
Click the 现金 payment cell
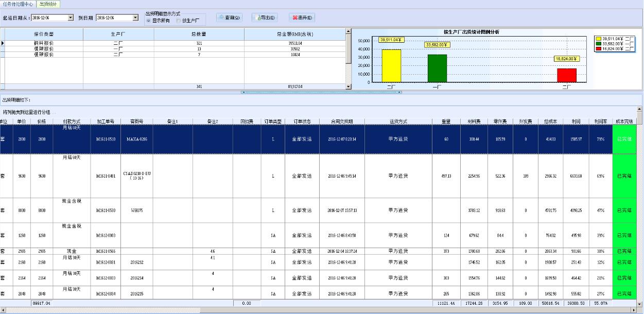pyautogui.click(x=72, y=251)
